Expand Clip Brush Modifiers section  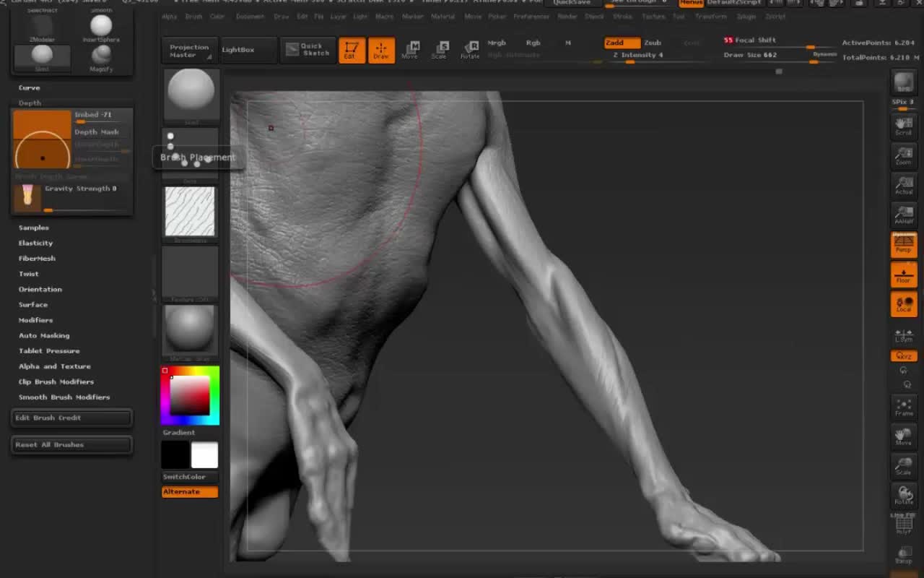click(56, 382)
